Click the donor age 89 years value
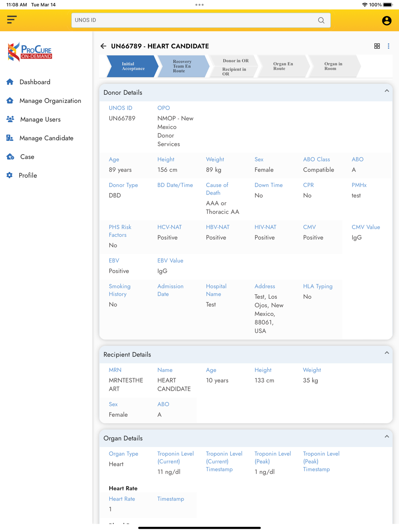The height and width of the screenshot is (532, 399). point(120,170)
